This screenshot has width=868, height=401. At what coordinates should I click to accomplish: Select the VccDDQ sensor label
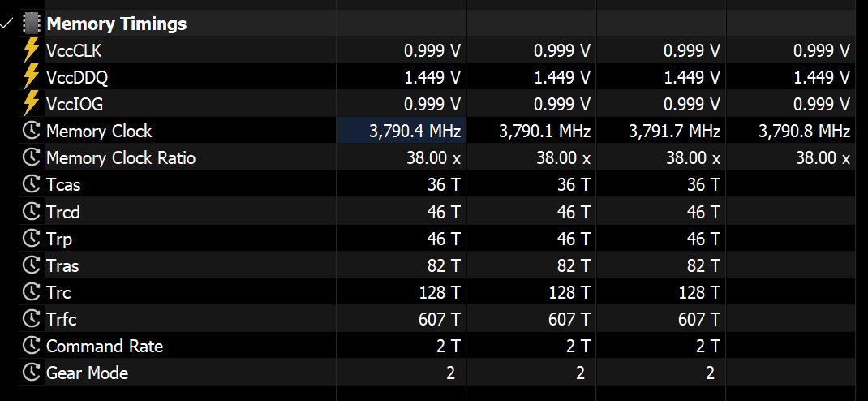tap(77, 78)
